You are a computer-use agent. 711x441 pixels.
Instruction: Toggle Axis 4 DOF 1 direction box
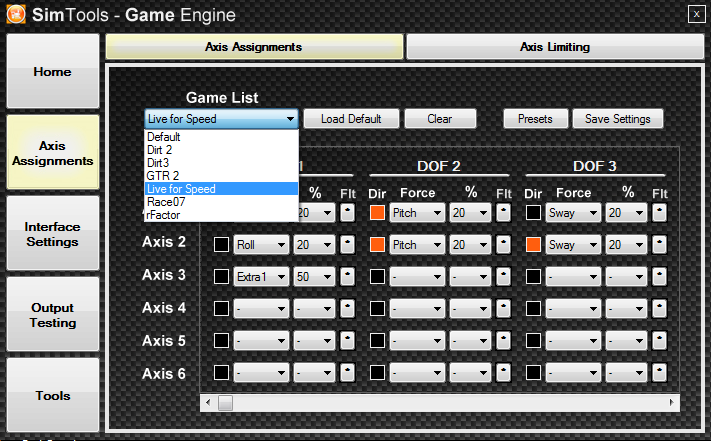point(221,309)
